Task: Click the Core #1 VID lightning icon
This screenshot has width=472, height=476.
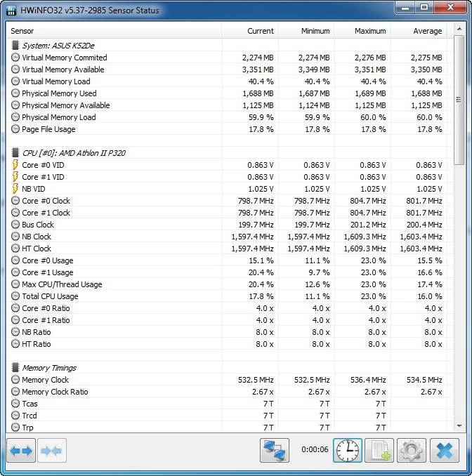Action: pyautogui.click(x=15, y=177)
